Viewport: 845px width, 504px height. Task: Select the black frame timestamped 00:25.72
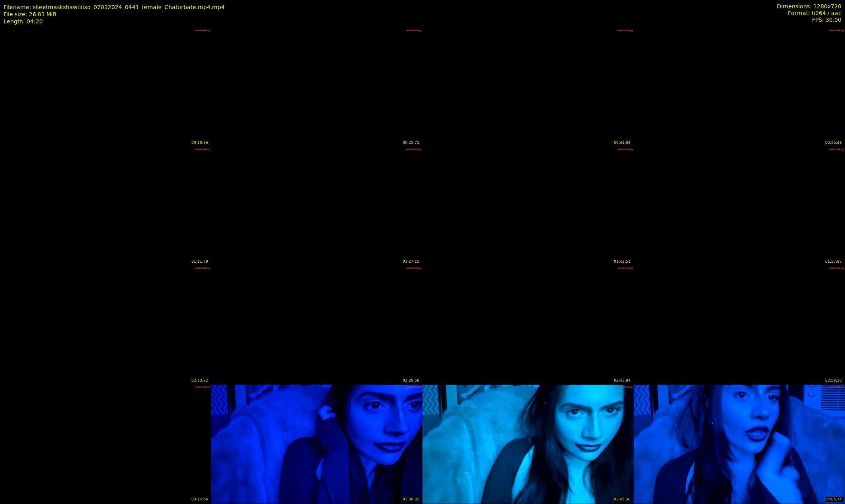coord(317,87)
